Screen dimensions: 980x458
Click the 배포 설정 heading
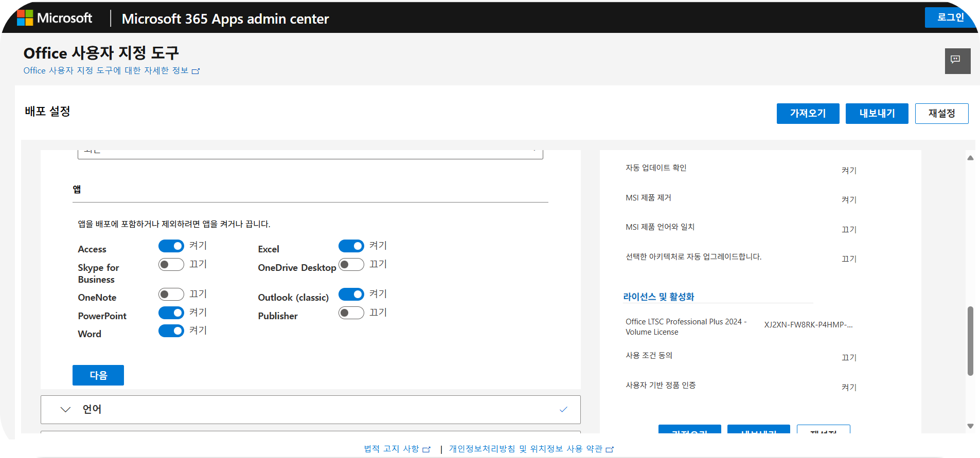pyautogui.click(x=47, y=111)
